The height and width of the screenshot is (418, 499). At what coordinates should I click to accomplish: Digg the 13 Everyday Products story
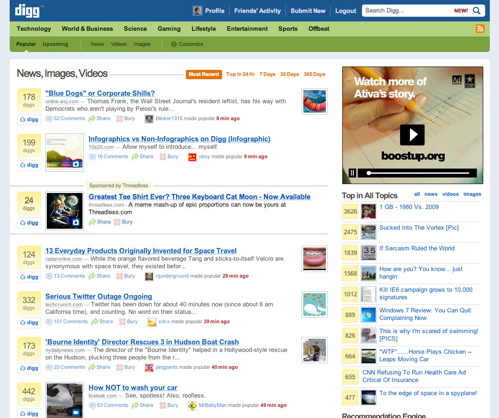coord(29,277)
